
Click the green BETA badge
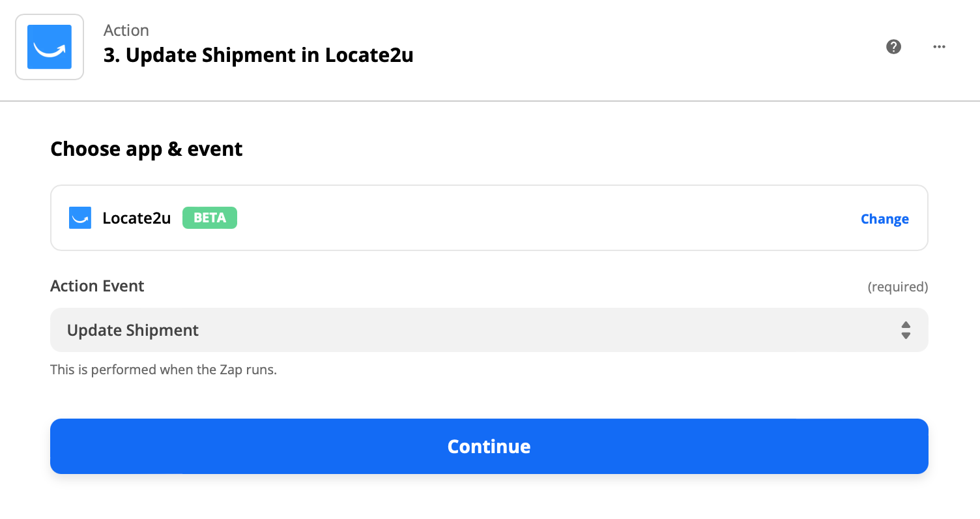(x=210, y=218)
